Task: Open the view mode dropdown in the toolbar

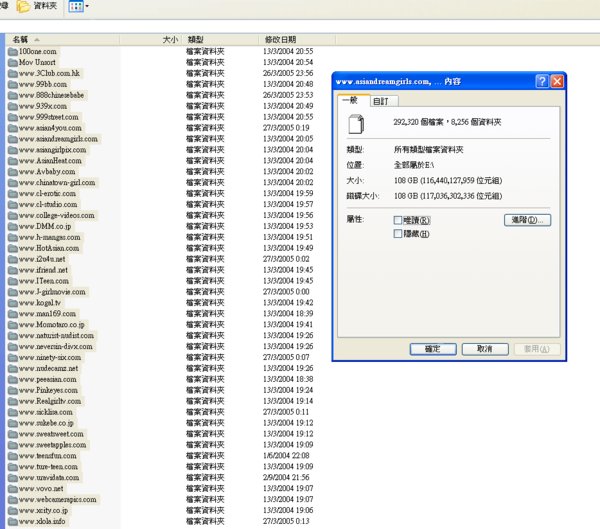Action: pos(78,6)
